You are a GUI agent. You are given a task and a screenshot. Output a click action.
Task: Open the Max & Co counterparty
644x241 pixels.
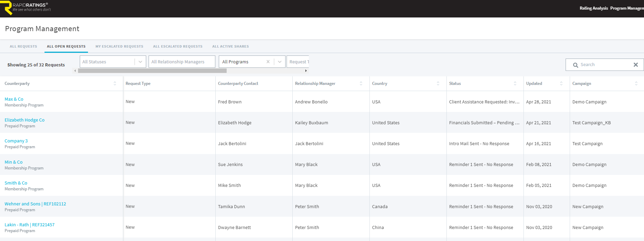pyautogui.click(x=14, y=99)
